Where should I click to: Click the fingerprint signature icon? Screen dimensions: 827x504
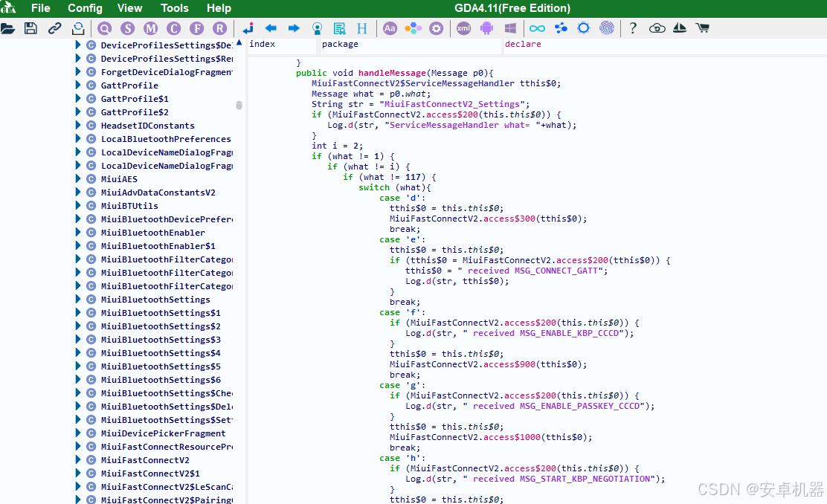607,28
